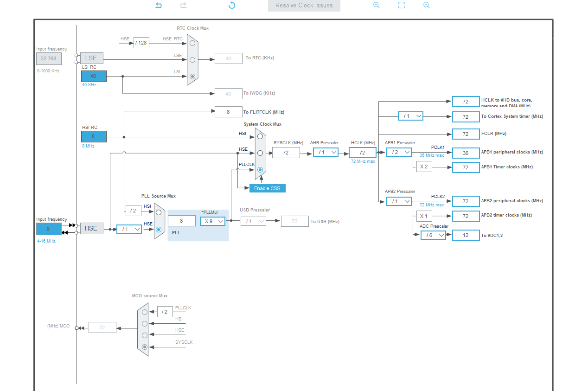This screenshot has width=588, height=391.
Task: Open the ADC Prescaler dropdown
Action: tap(433, 235)
